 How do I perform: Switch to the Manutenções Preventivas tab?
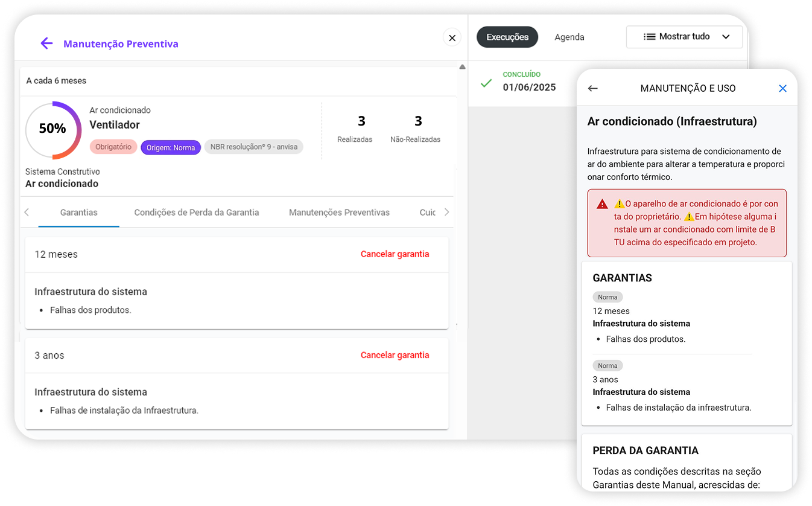[x=339, y=212]
